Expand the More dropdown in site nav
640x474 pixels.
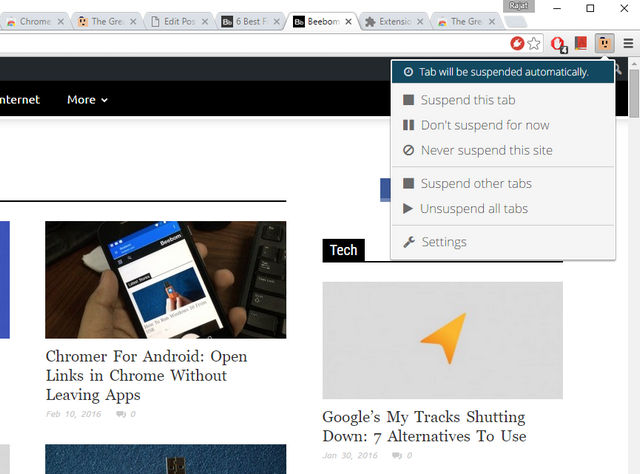87,100
